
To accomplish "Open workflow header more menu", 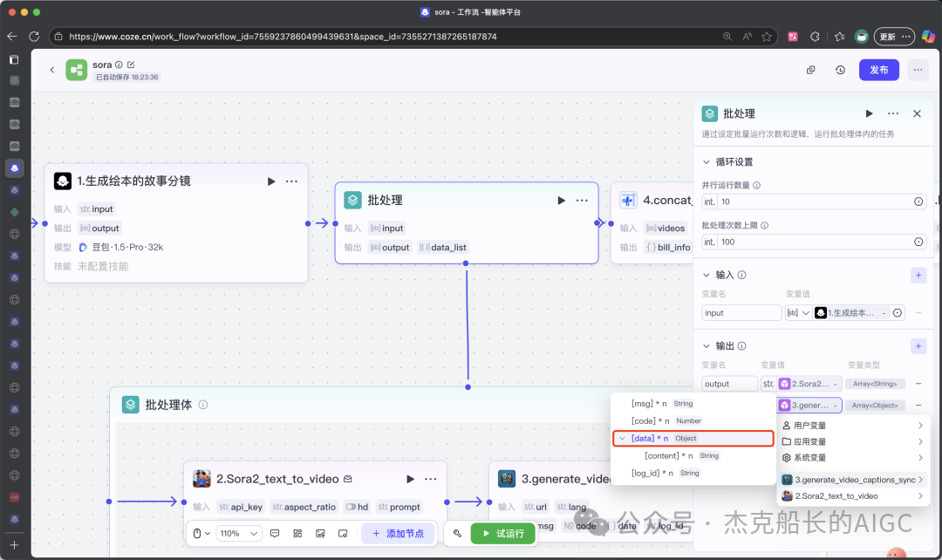I will coord(918,70).
